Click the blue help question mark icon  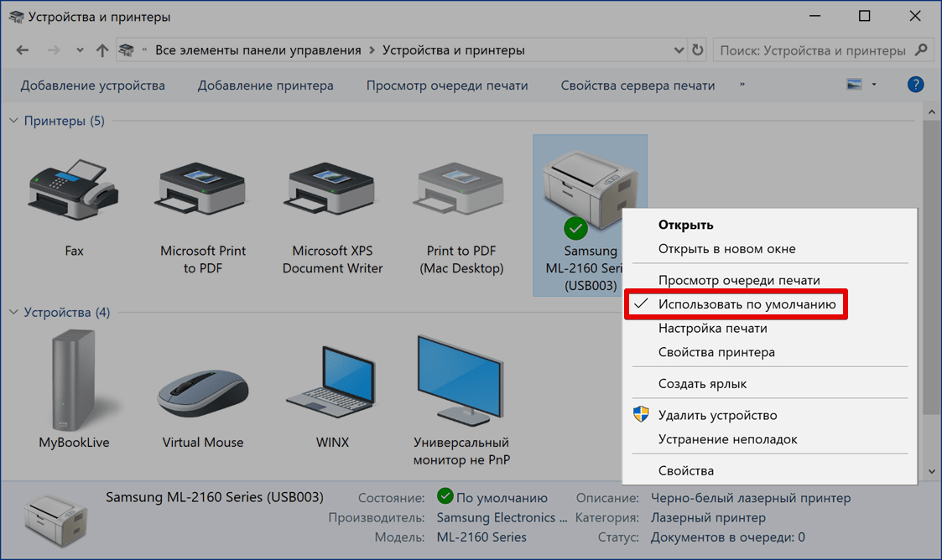[x=916, y=85]
